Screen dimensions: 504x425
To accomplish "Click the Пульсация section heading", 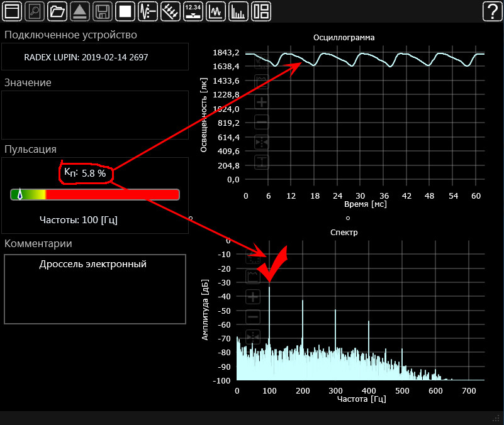I will pyautogui.click(x=31, y=150).
